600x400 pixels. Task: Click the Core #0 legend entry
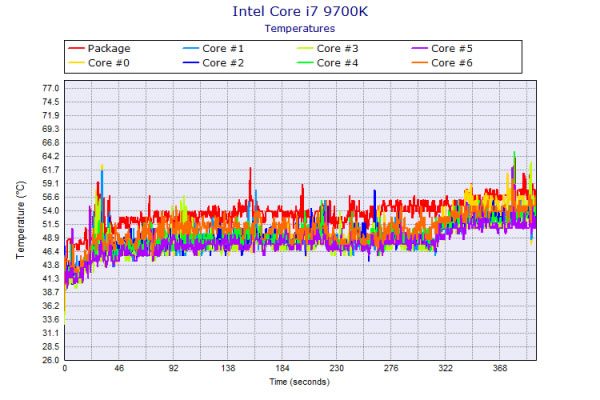[99, 63]
